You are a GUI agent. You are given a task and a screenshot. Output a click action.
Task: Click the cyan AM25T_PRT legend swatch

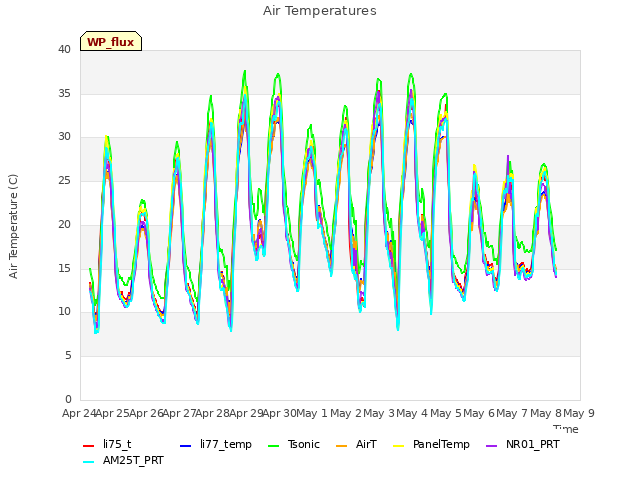point(89,462)
